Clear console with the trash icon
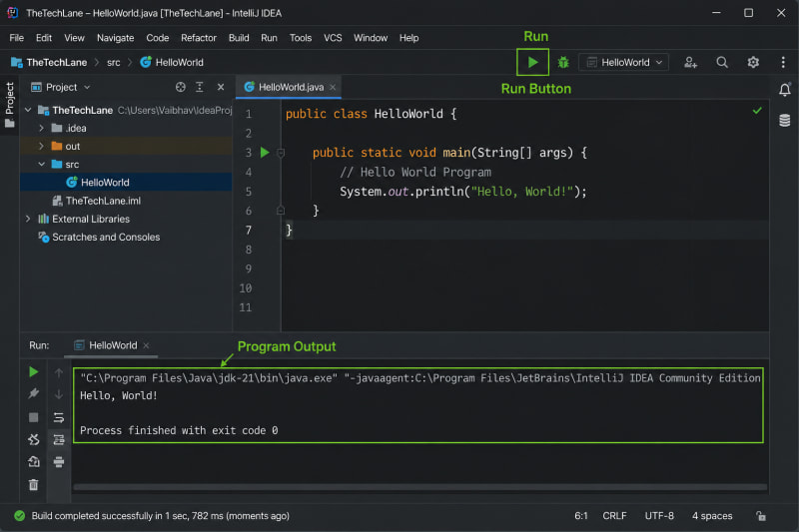This screenshot has height=532, width=799. (34, 484)
